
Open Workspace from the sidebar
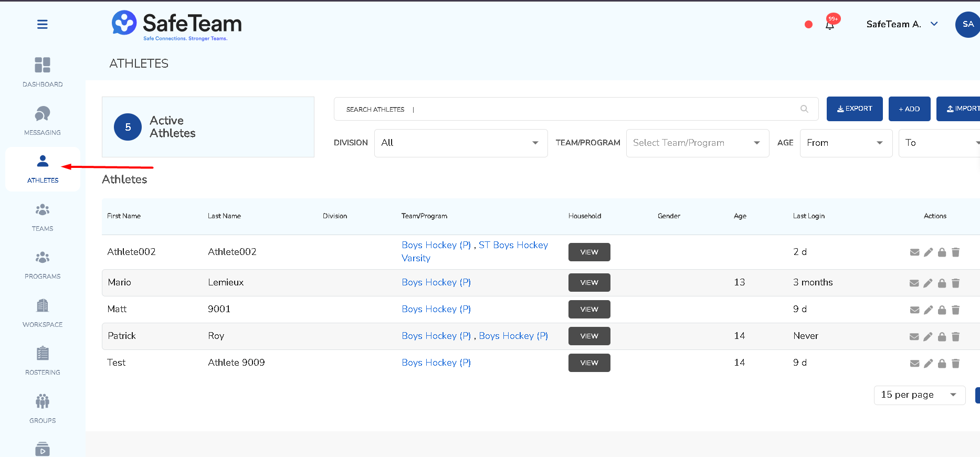click(x=43, y=313)
